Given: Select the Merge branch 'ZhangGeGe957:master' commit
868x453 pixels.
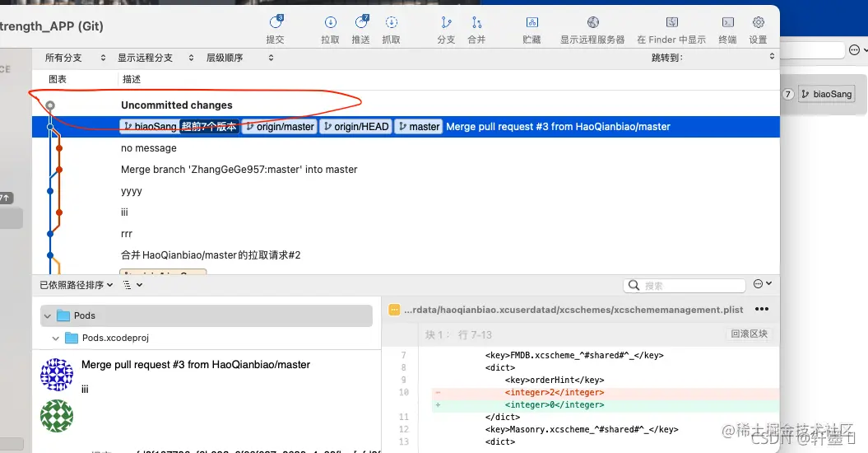Looking at the screenshot, I should click(x=406, y=170).
